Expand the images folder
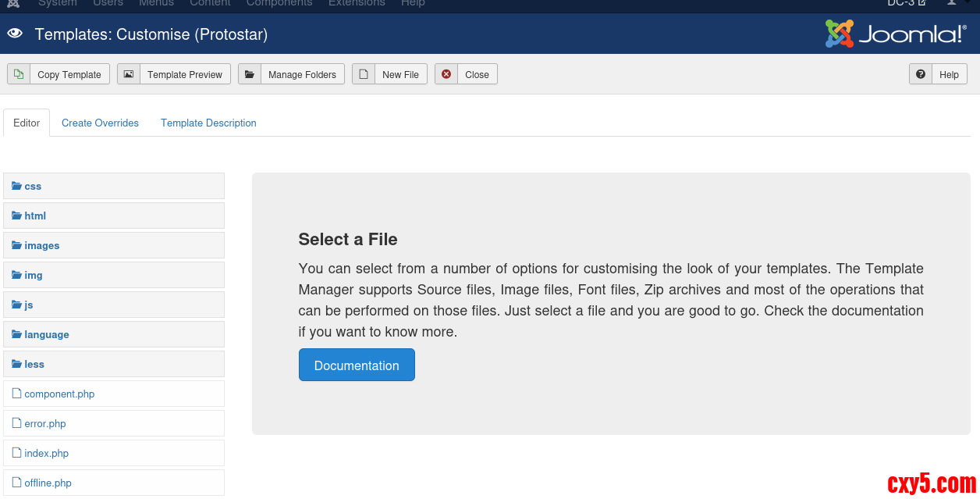This screenshot has width=980, height=499. [x=41, y=245]
